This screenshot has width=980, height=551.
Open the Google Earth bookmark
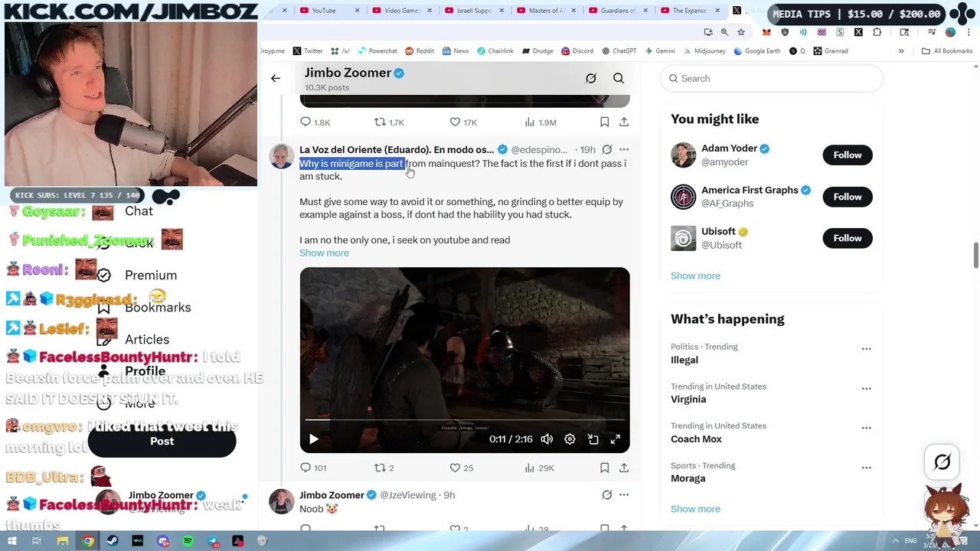click(x=756, y=51)
